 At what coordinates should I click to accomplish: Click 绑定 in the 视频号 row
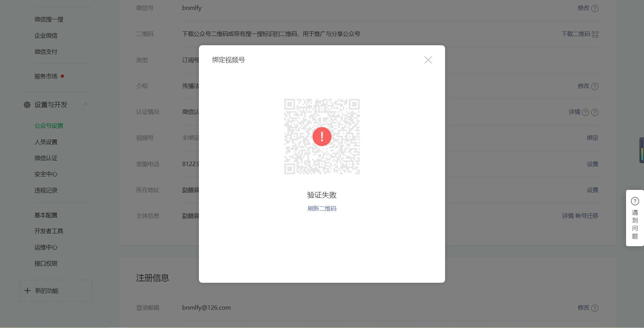click(x=593, y=138)
